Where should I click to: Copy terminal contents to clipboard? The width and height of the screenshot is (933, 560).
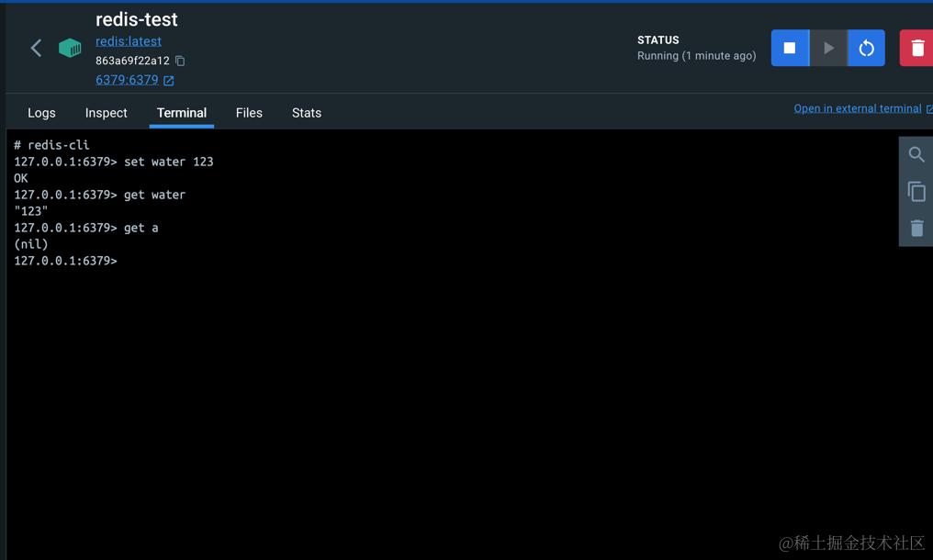[x=916, y=192]
